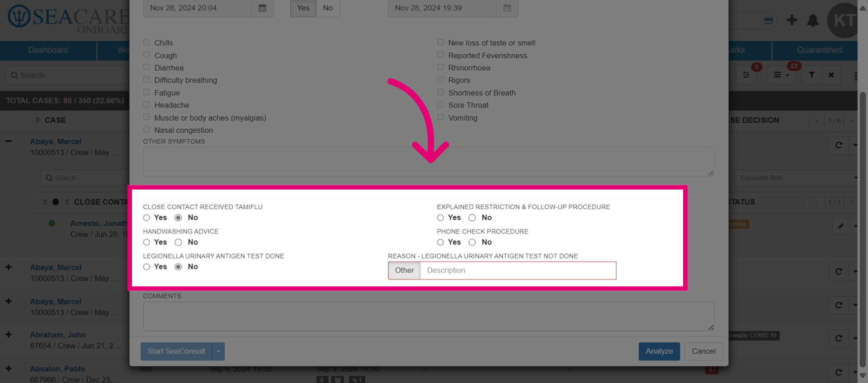Expand second Abaya, Marcel case row

(x=9, y=267)
